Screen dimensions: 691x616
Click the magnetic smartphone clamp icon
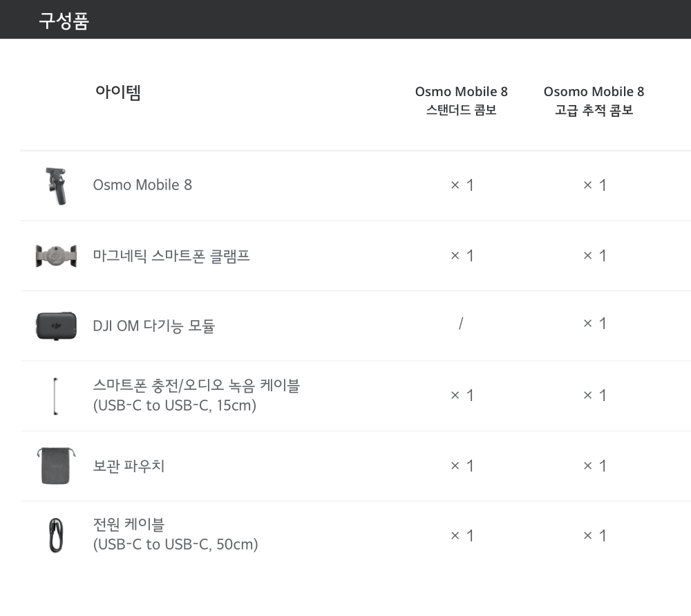pyautogui.click(x=55, y=256)
